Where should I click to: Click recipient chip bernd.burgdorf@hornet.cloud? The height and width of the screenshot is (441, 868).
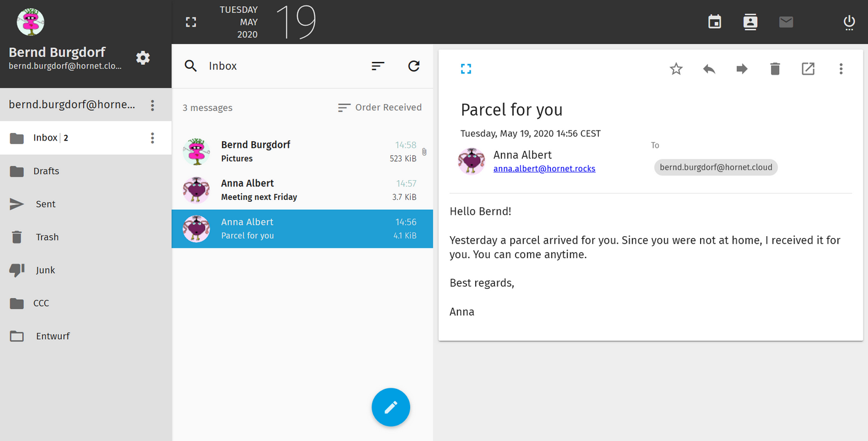tap(716, 167)
